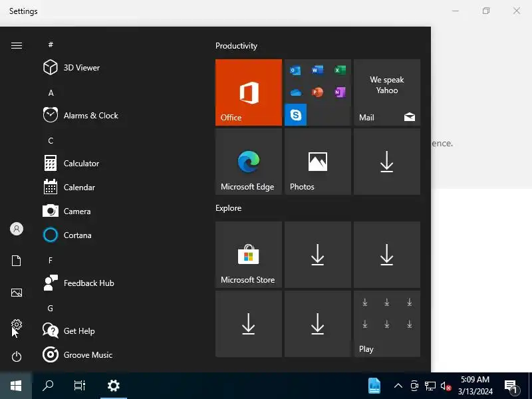Open the Microsoft Store tile
This screenshot has height=399, width=532.
tap(248, 255)
